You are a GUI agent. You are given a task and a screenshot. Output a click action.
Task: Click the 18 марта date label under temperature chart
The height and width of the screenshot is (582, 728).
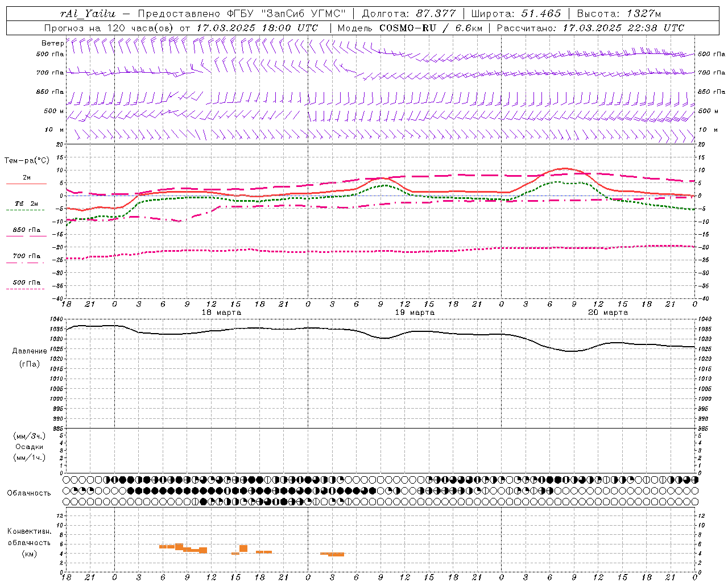click(x=221, y=313)
